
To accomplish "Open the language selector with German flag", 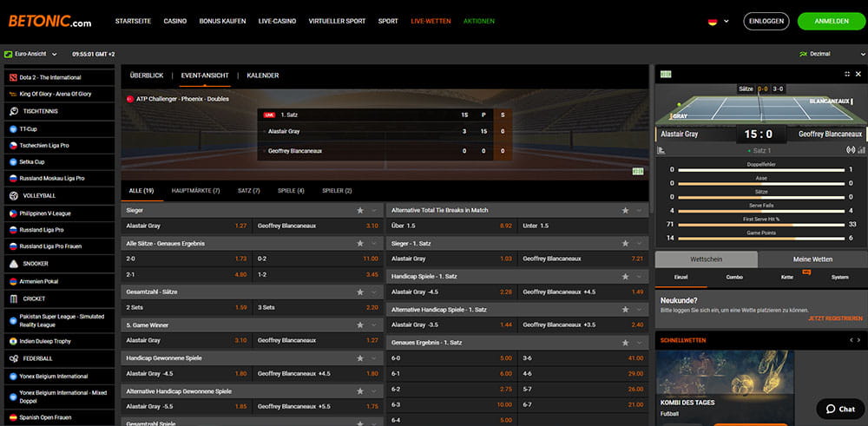I will click(719, 22).
